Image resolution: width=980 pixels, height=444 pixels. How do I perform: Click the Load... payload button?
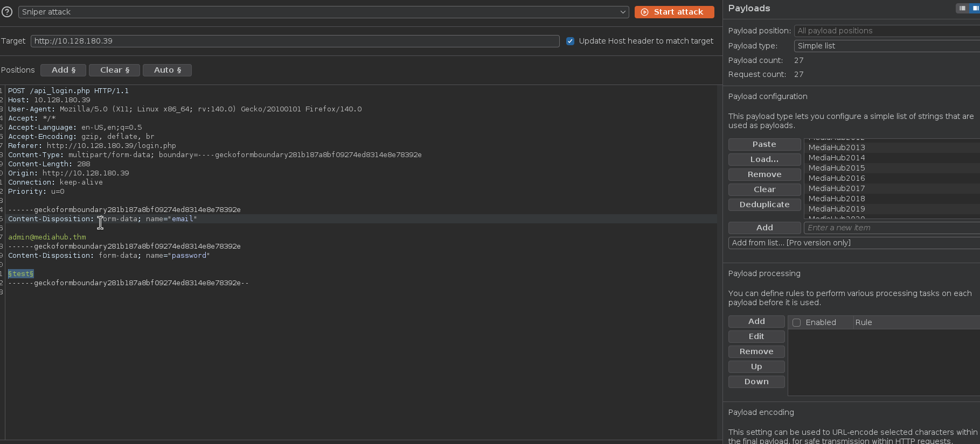coord(764,159)
